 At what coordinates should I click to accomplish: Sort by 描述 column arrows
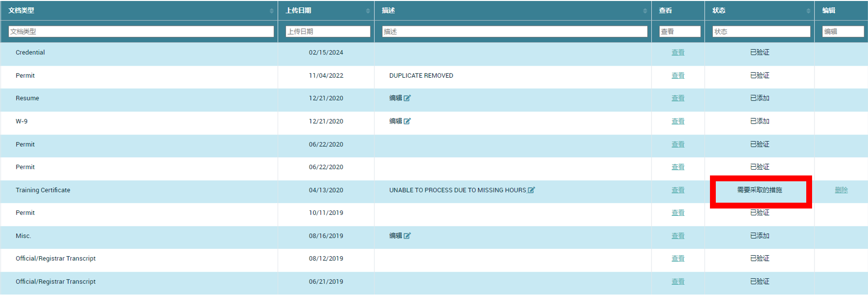pyautogui.click(x=645, y=11)
